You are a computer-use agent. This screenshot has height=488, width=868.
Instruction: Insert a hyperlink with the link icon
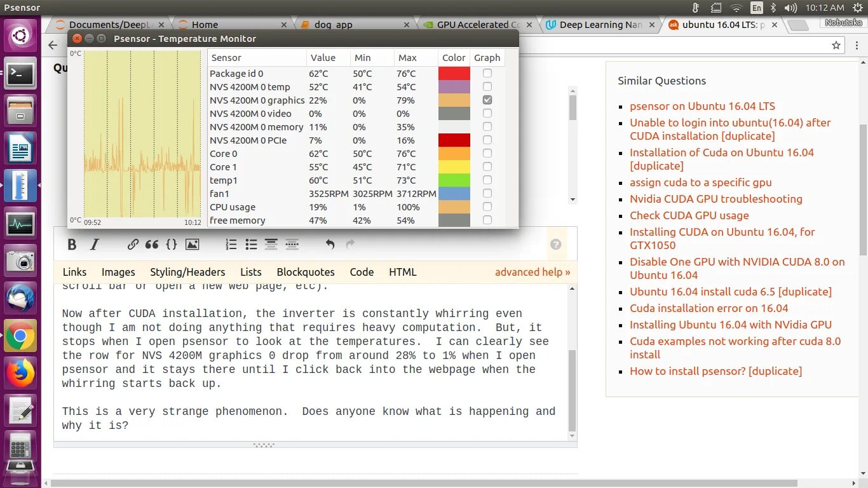(133, 245)
